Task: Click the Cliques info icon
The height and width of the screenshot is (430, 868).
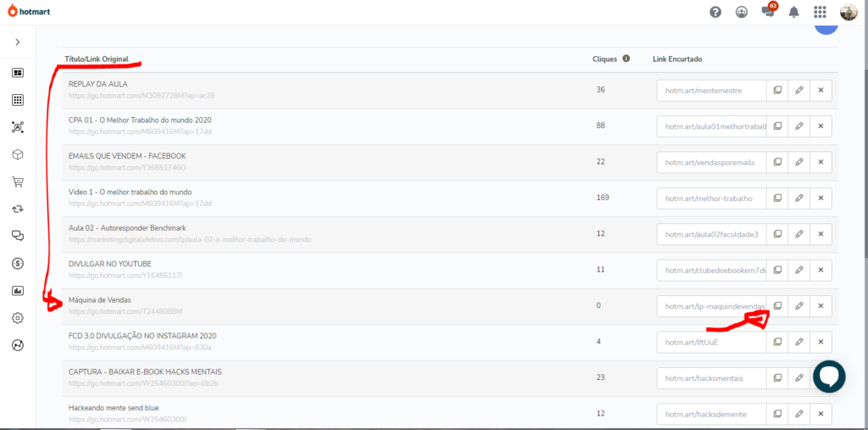Action: 626,59
